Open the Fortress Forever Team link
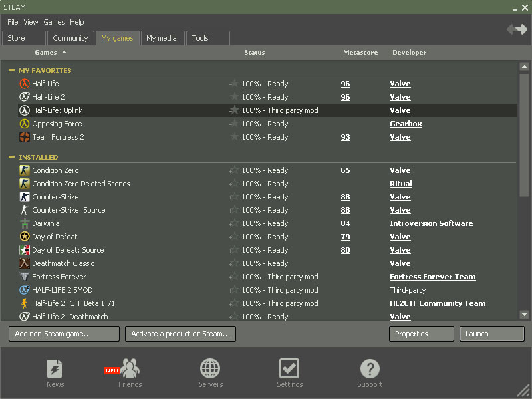 coord(433,277)
